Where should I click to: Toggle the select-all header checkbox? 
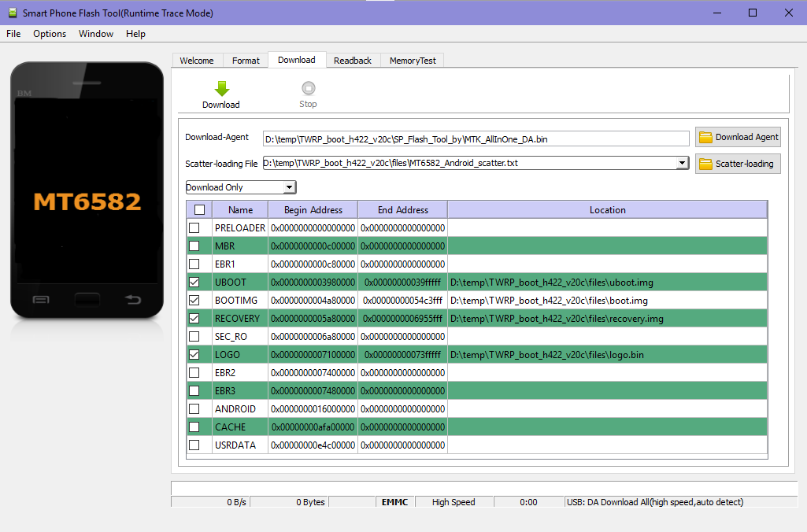click(199, 209)
